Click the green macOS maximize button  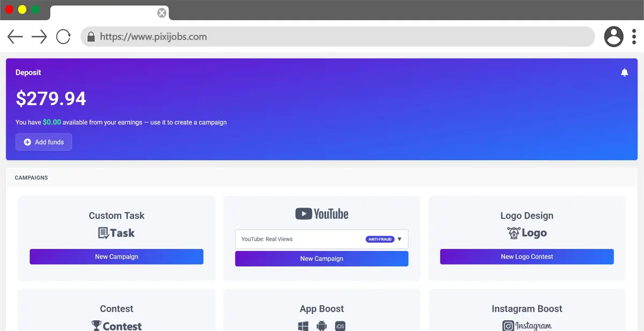point(35,10)
